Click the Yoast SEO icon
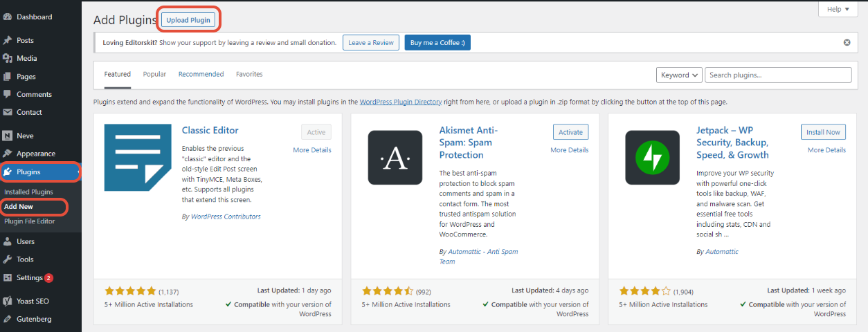This screenshot has height=332, width=868. [x=8, y=301]
